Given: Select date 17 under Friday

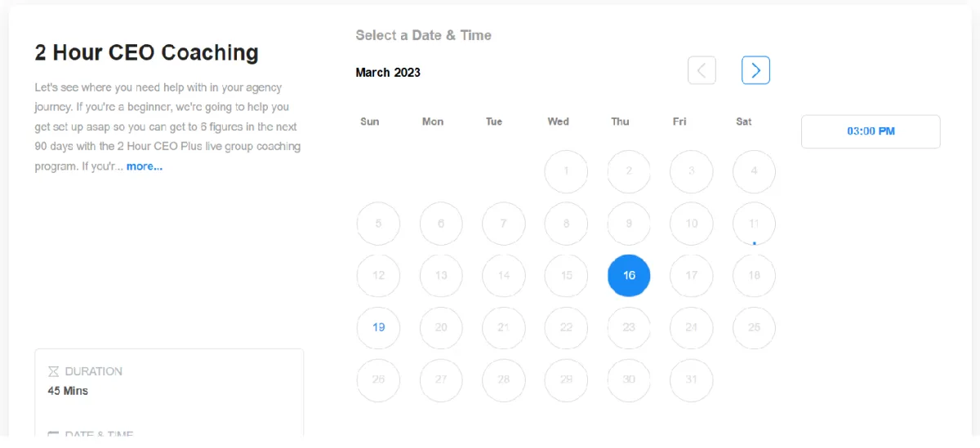Looking at the screenshot, I should pos(691,276).
